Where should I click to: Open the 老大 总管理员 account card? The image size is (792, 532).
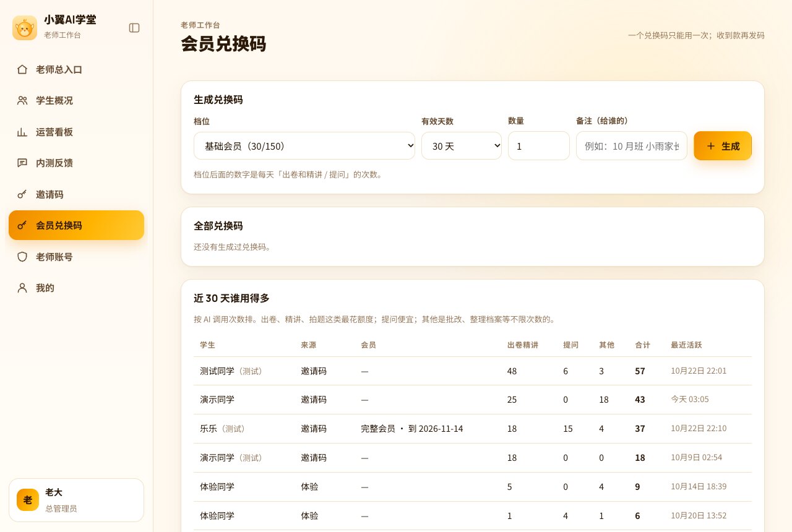pyautogui.click(x=76, y=500)
